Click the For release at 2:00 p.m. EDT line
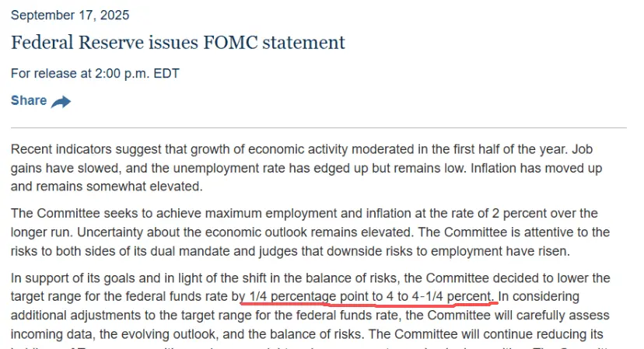644x349 pixels. (x=95, y=74)
